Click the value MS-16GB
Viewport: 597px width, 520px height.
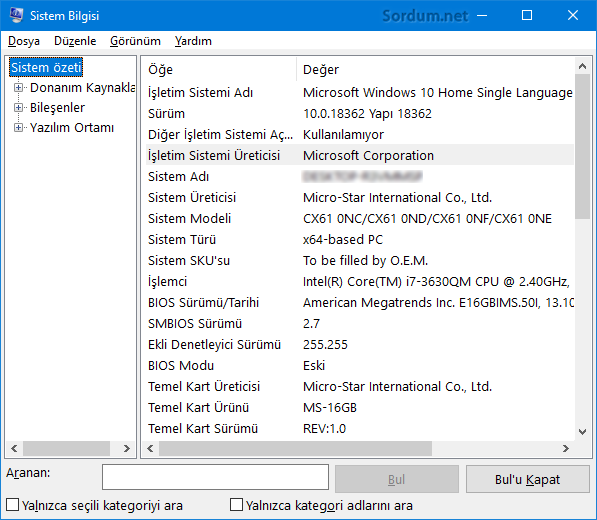[330, 407]
